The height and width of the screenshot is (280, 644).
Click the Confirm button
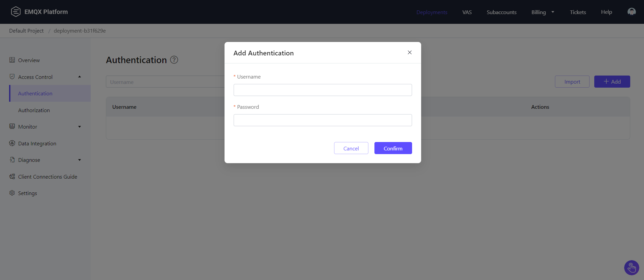pos(393,148)
